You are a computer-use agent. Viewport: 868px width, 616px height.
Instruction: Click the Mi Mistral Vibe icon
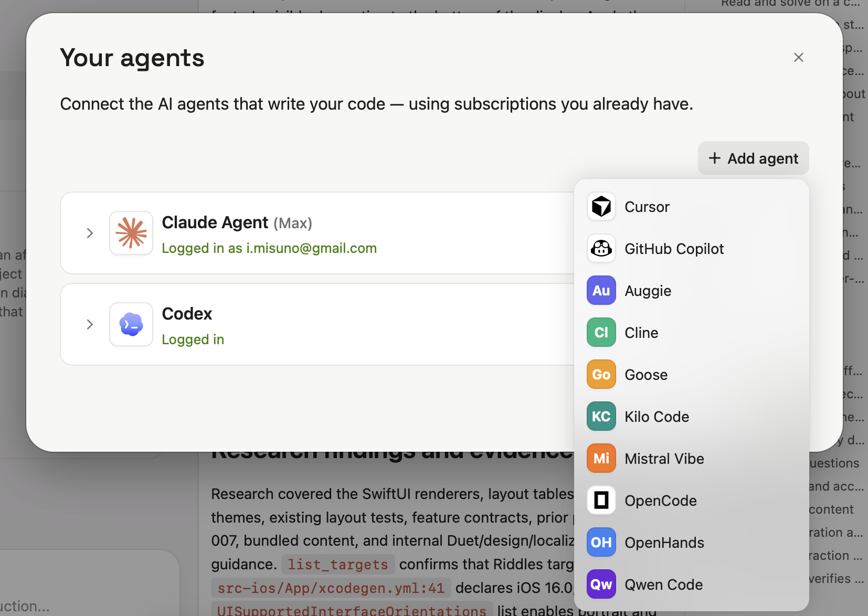pyautogui.click(x=601, y=459)
